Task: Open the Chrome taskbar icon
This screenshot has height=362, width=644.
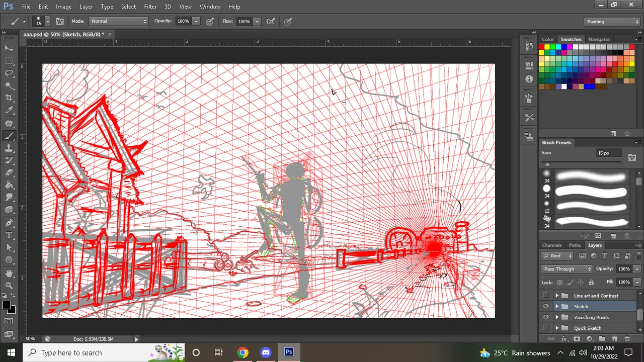Action: 243,352
